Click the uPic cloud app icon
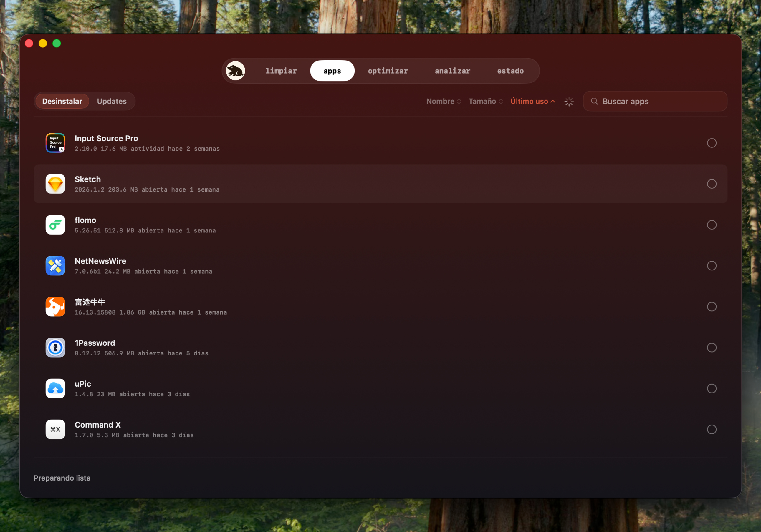 [55, 388]
